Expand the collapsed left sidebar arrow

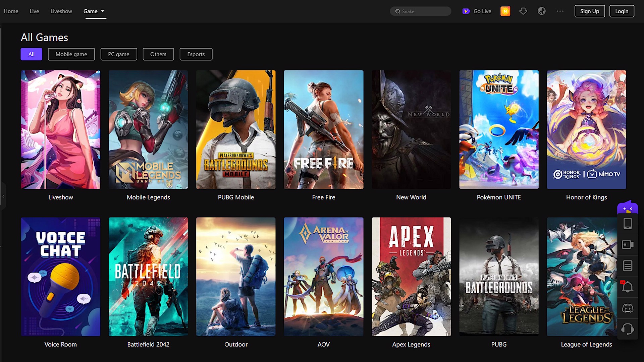click(3, 196)
